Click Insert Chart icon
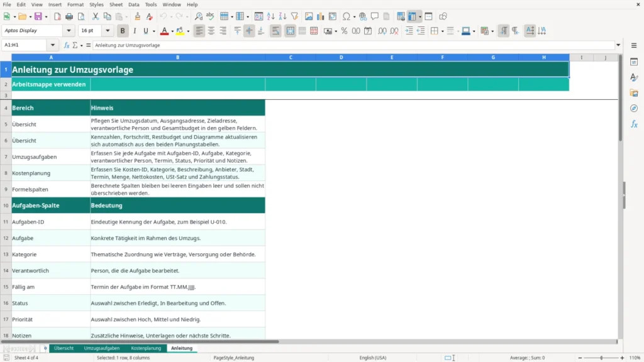 pyautogui.click(x=320, y=16)
